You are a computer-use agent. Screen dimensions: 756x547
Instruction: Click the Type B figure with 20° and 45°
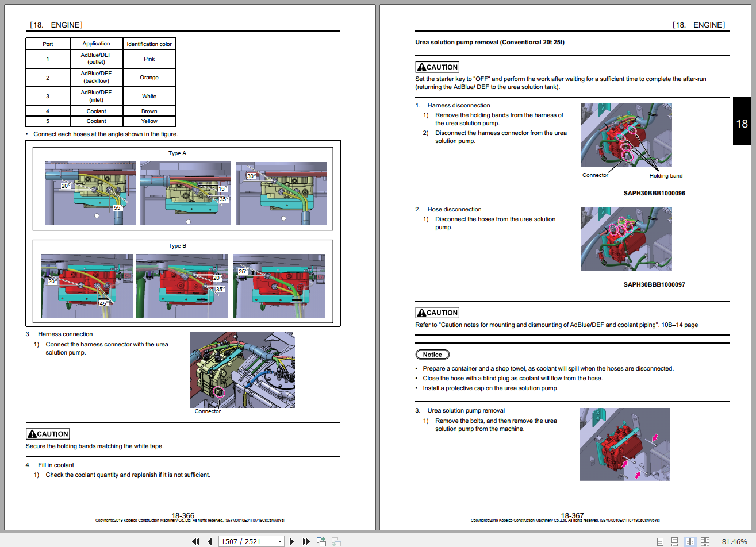[x=87, y=286]
